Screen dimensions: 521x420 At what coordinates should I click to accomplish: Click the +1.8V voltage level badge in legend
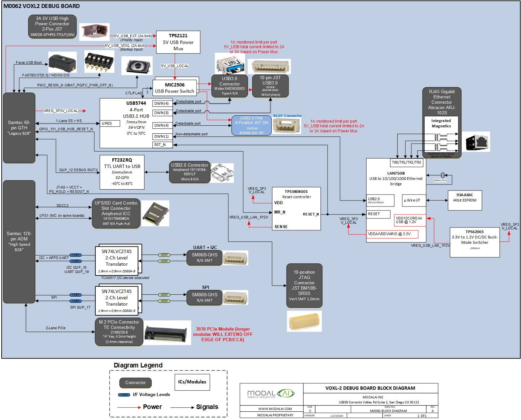pos(124,395)
